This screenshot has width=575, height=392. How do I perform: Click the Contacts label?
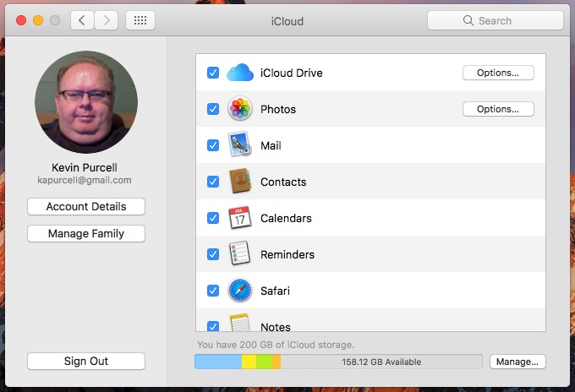coord(283,182)
